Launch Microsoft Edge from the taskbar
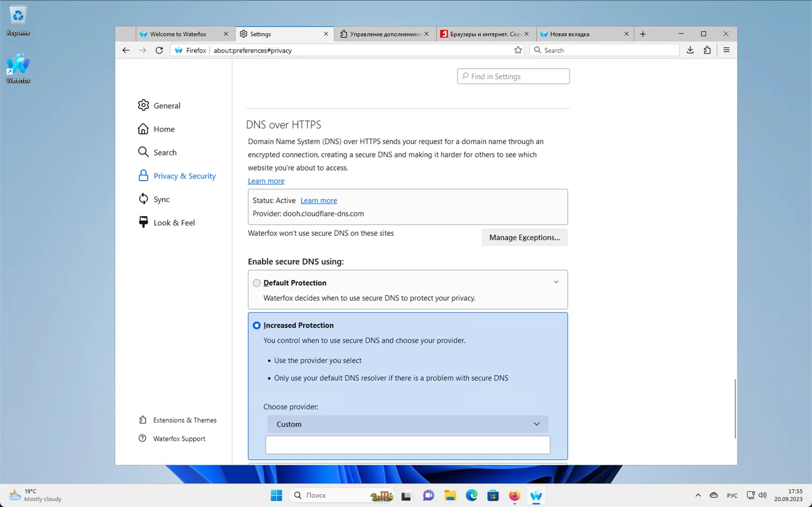 pyautogui.click(x=472, y=495)
